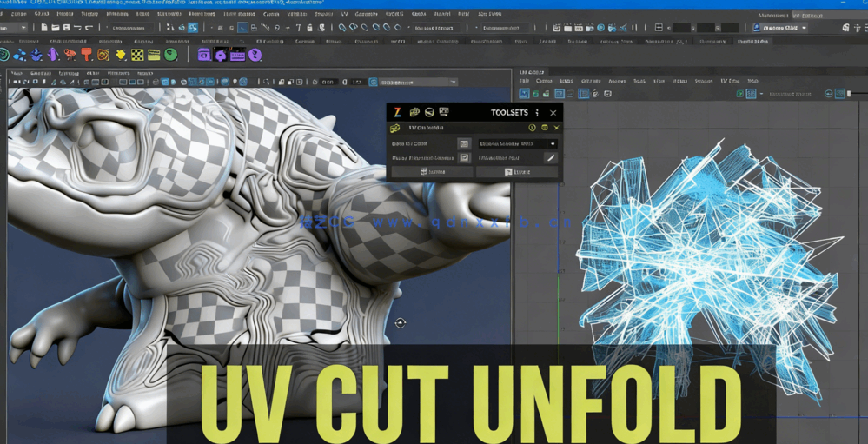Click the purple gear shelf icon

pyautogui.click(x=221, y=54)
